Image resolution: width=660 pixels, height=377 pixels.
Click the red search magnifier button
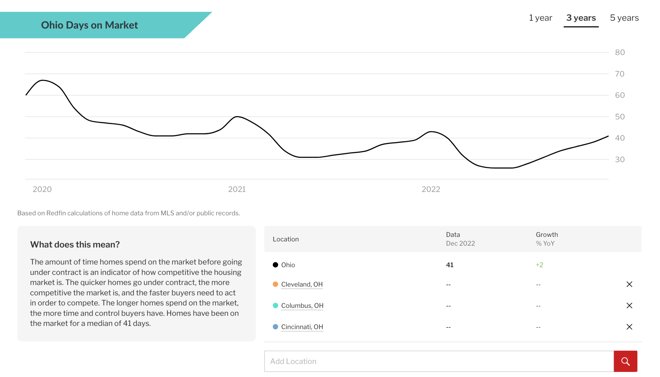click(x=625, y=361)
